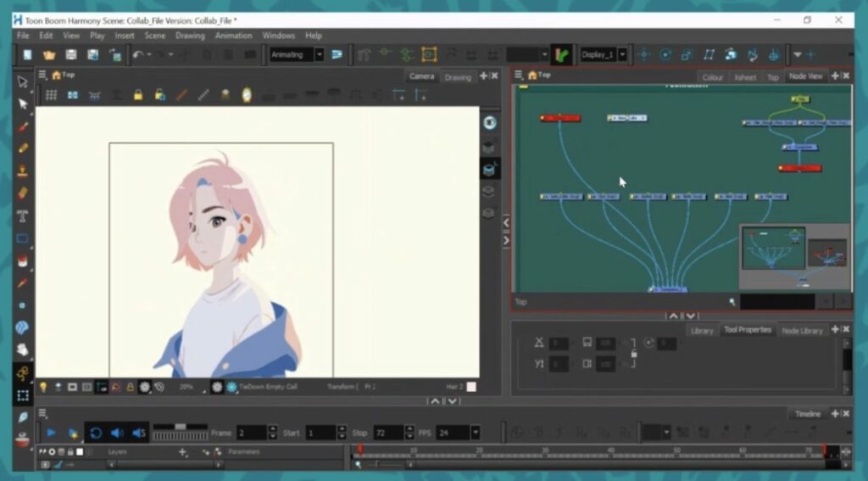Click the Frame number field
868x481 pixels.
[251, 433]
